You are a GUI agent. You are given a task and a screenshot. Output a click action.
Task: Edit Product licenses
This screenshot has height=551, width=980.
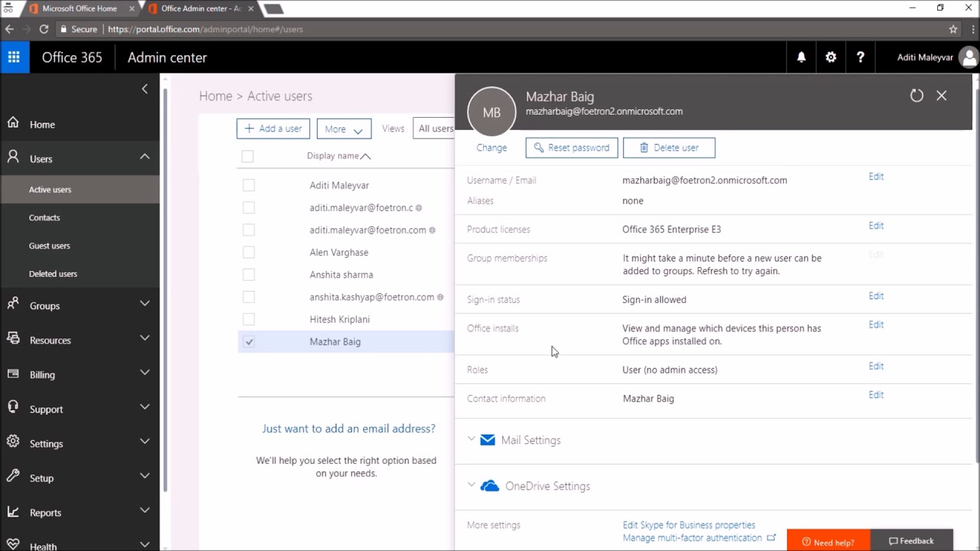tap(876, 226)
